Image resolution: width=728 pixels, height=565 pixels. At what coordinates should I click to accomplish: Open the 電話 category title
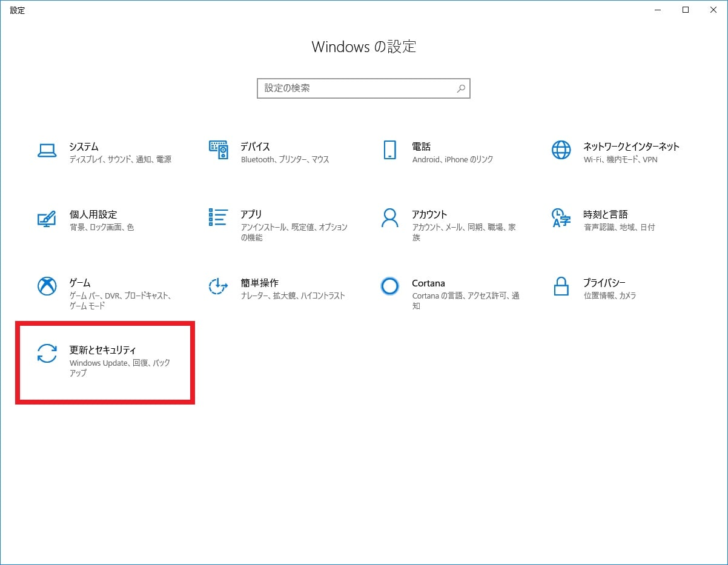421,147
